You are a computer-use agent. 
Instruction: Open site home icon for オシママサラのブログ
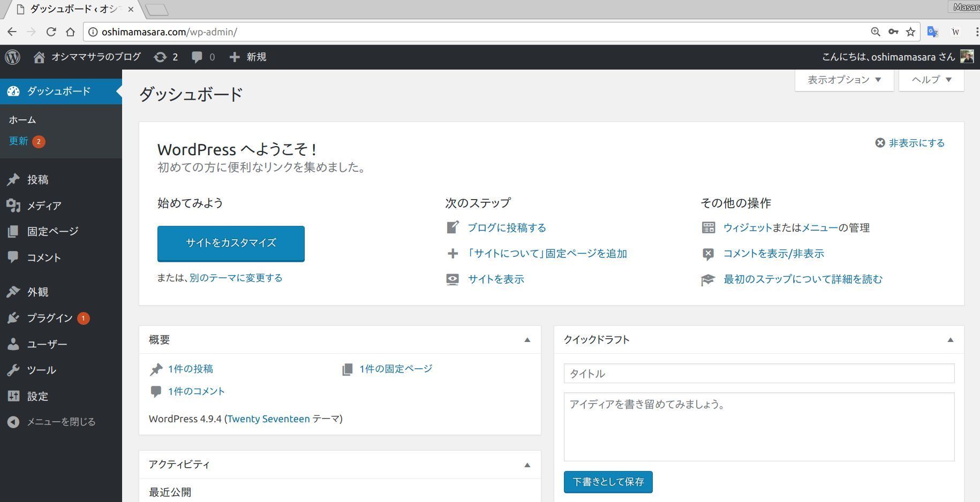coord(39,57)
